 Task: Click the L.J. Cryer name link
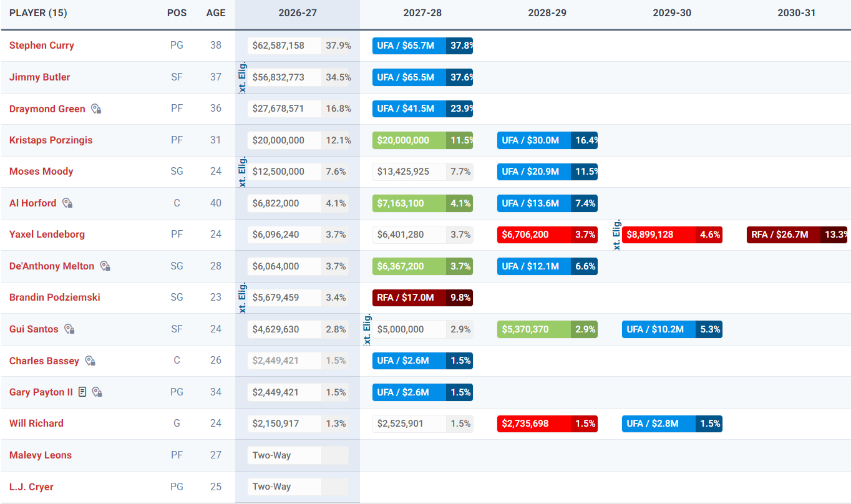32,487
